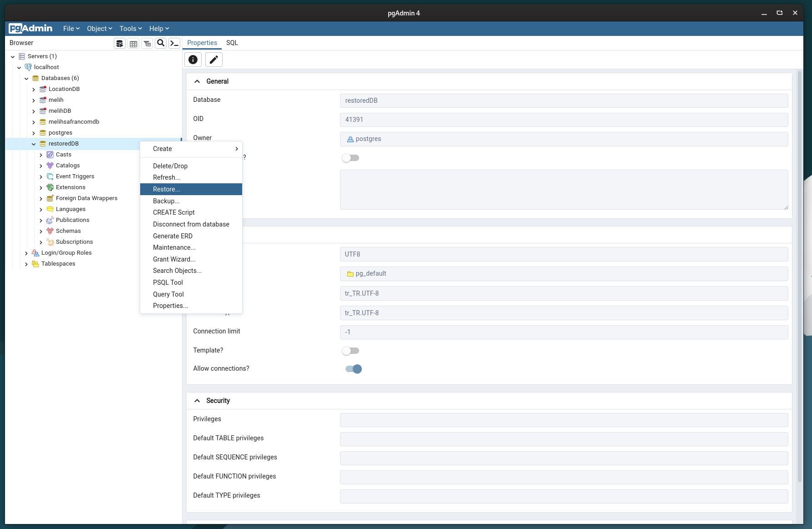Viewport: 812px width, 529px height.
Task: Toggle the Template? switch
Action: [x=350, y=351]
